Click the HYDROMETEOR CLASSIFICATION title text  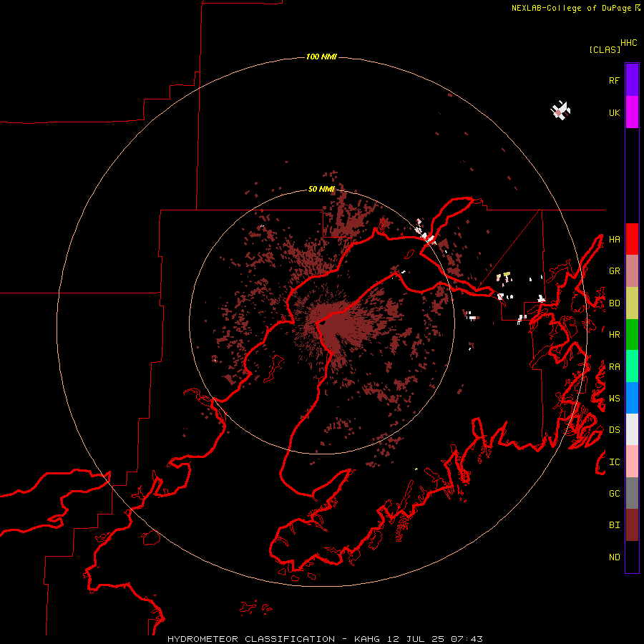pos(251,639)
